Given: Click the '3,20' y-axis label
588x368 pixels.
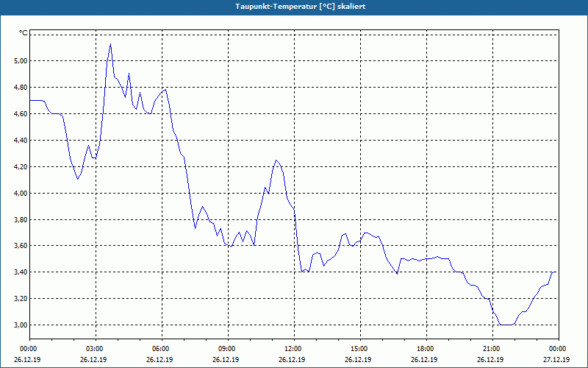Looking at the screenshot, I should coord(21,299).
